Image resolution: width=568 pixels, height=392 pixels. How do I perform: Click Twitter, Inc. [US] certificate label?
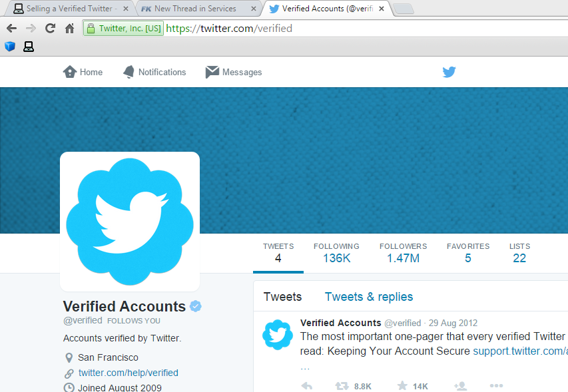[x=130, y=28]
